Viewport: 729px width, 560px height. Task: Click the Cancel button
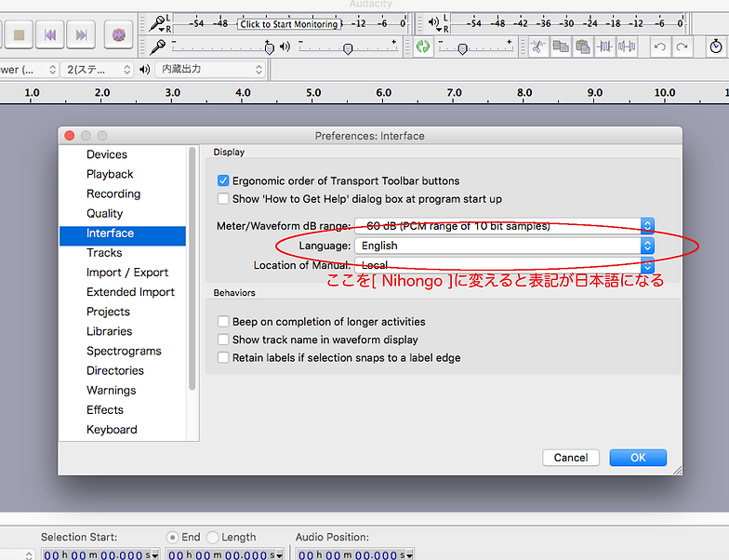click(571, 458)
